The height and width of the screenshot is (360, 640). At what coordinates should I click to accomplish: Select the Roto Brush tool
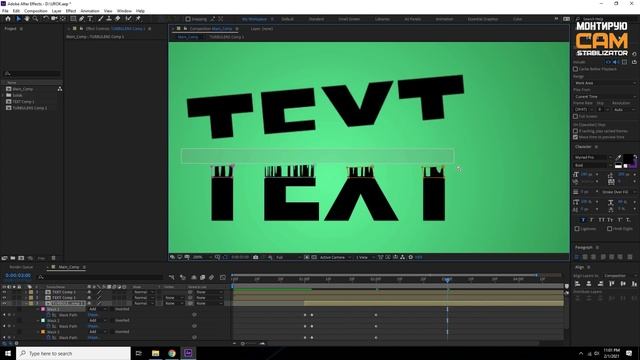[x=128, y=19]
